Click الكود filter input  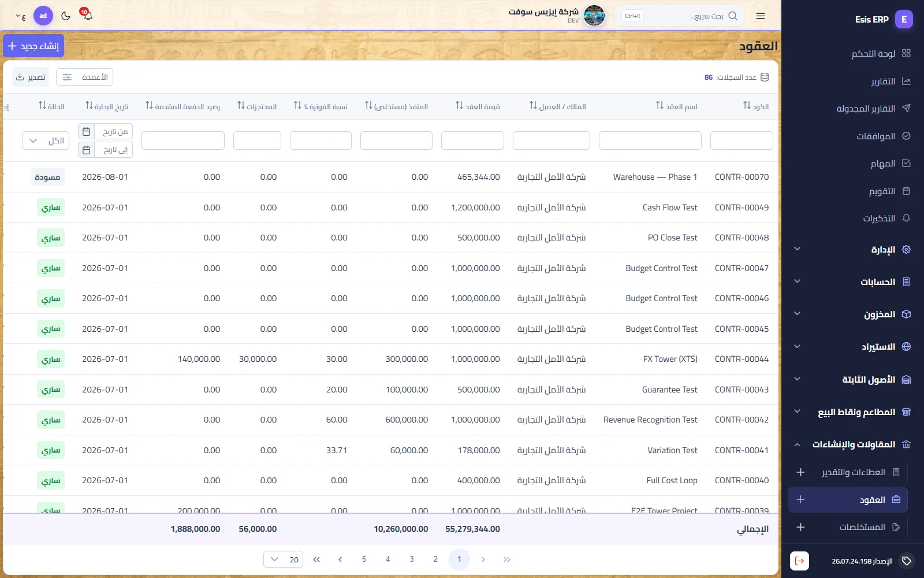coord(742,140)
